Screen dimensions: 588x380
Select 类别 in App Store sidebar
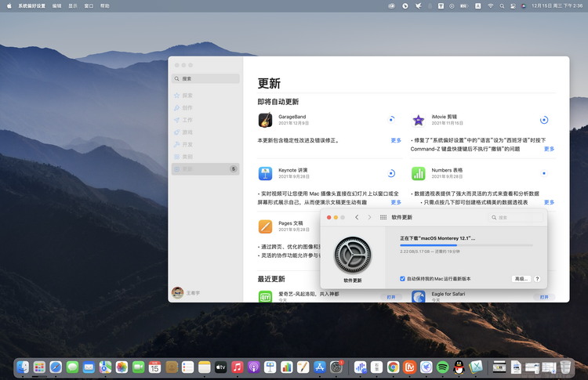click(205, 157)
